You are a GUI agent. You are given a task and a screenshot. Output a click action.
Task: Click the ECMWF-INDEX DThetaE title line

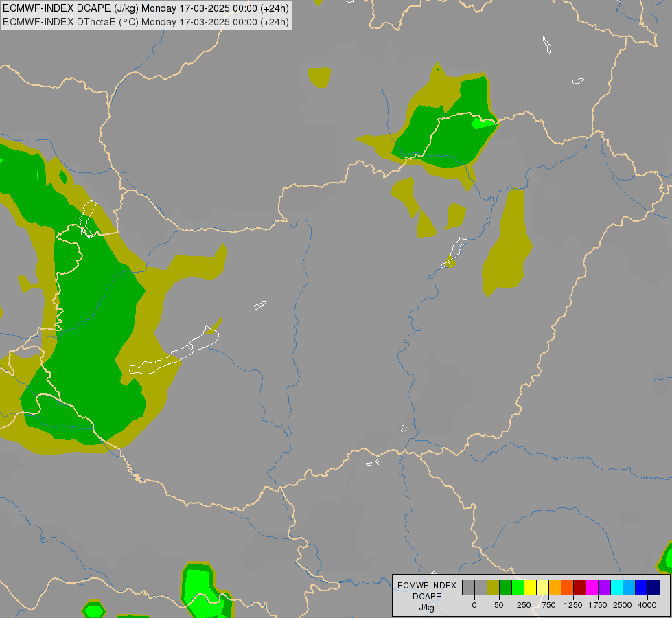pos(146,22)
